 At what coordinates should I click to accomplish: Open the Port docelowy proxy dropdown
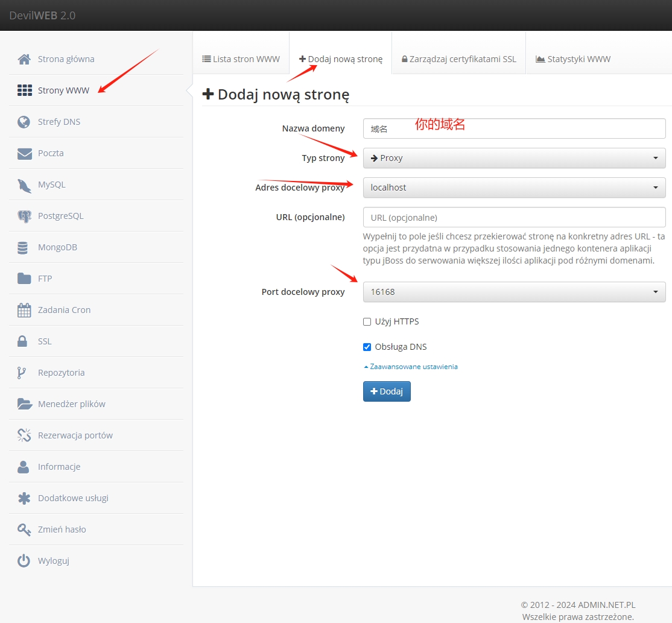[x=514, y=292]
